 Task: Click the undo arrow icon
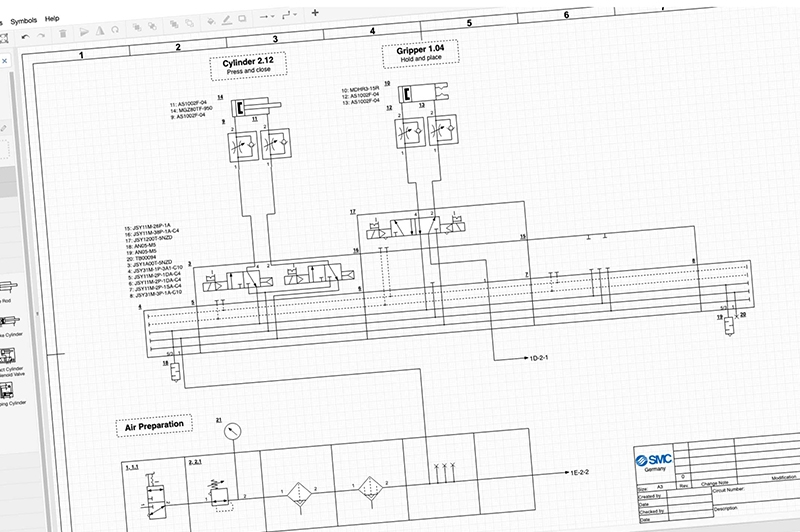pyautogui.click(x=26, y=37)
